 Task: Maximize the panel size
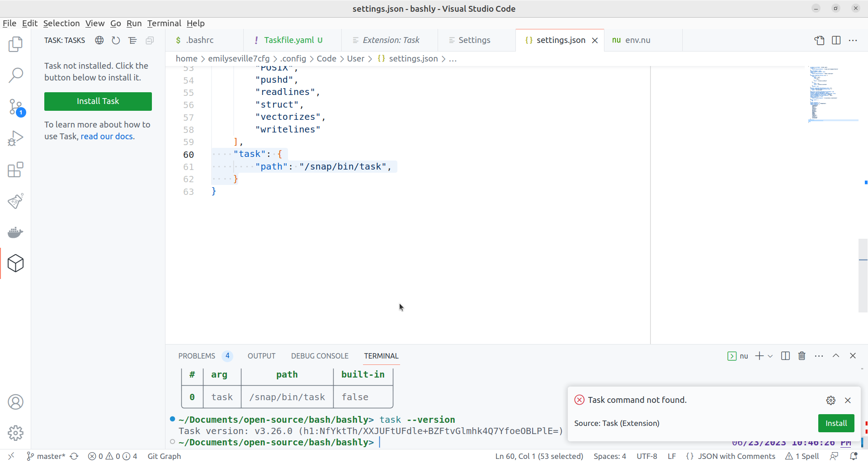click(x=836, y=356)
